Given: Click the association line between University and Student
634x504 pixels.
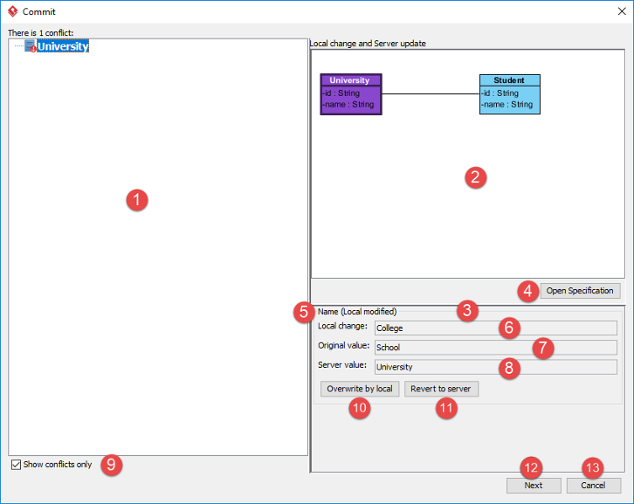Looking at the screenshot, I should click(x=431, y=94).
